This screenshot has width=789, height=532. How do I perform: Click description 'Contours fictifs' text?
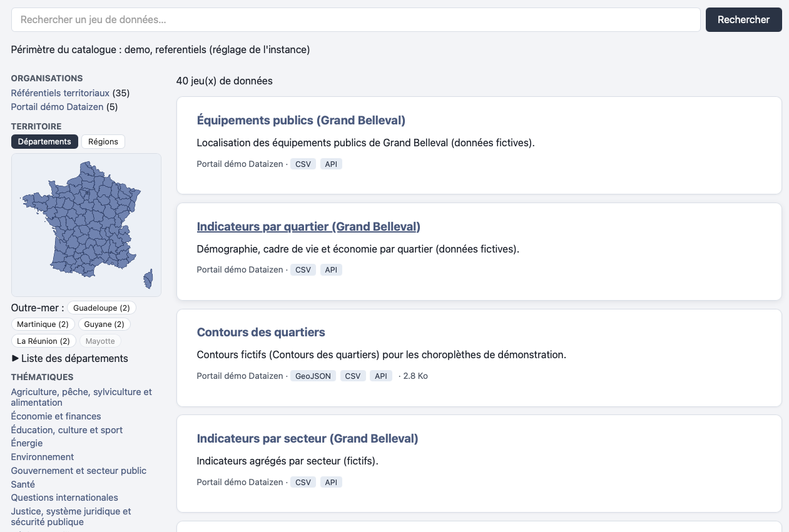click(381, 354)
